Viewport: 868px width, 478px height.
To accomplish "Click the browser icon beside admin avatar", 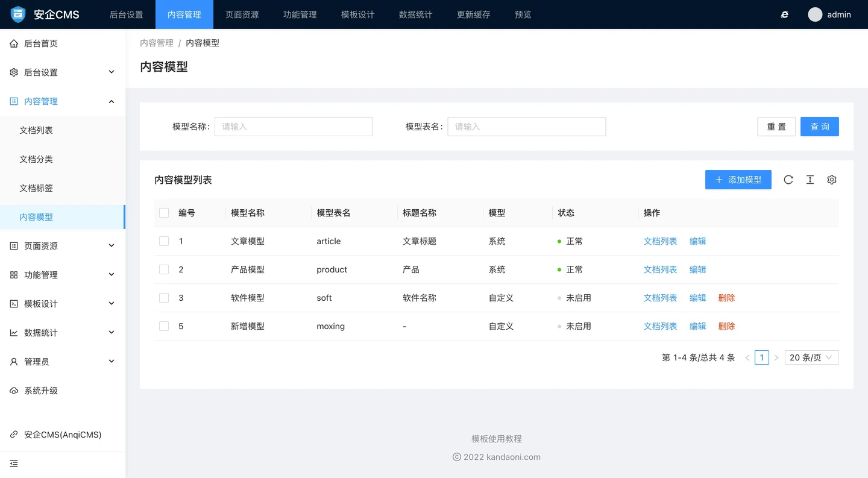I will (x=785, y=14).
